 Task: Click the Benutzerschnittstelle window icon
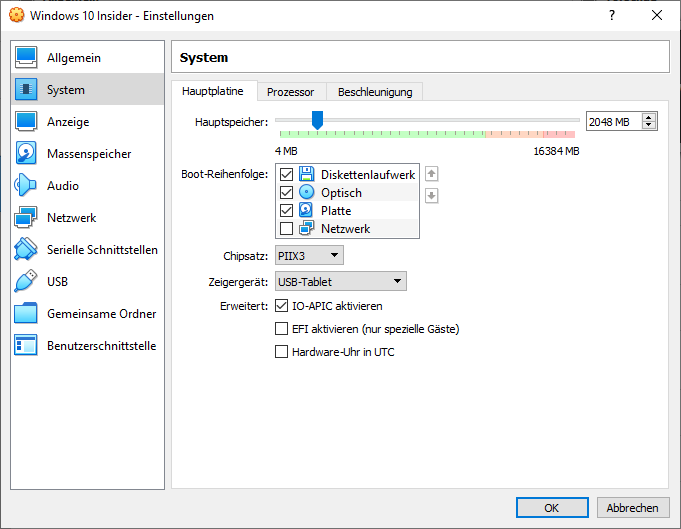(26, 345)
